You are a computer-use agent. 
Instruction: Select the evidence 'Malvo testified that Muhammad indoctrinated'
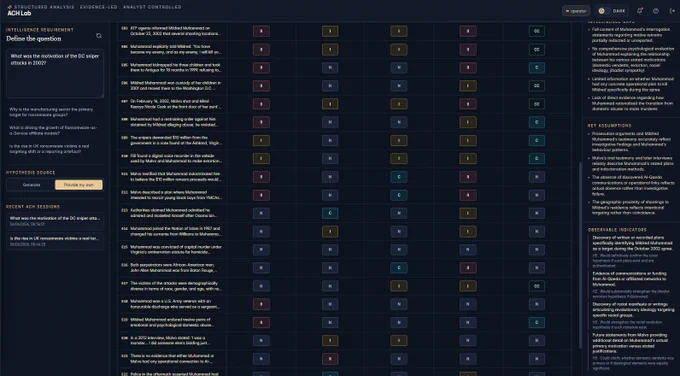172,177
